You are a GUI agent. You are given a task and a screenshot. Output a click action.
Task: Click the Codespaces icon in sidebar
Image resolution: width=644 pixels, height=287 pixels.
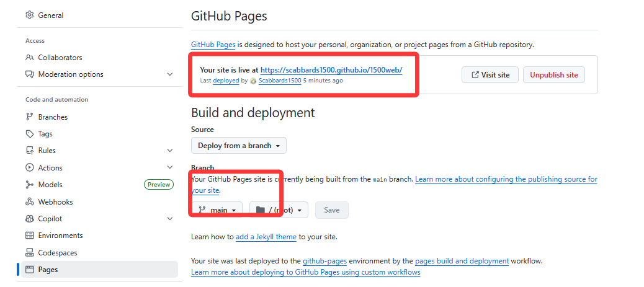point(29,252)
